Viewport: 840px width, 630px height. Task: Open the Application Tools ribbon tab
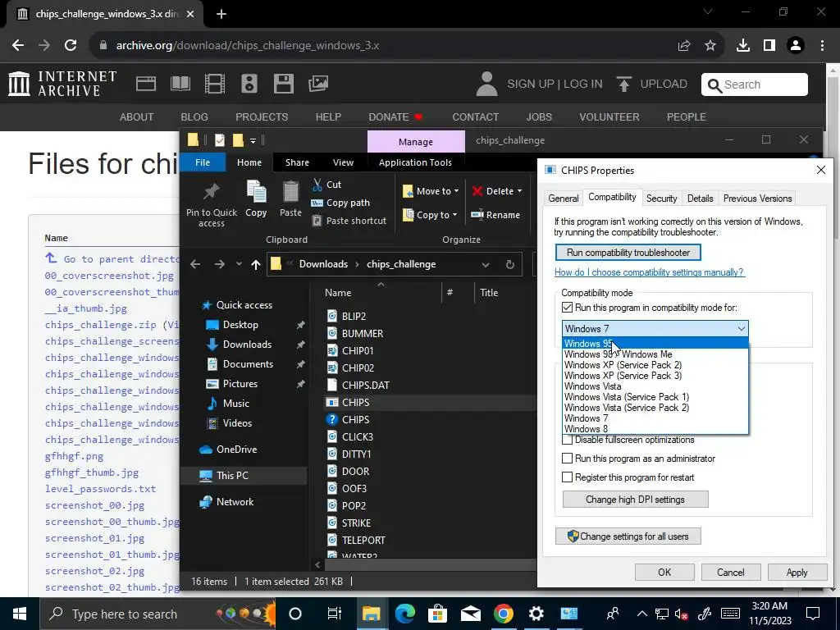click(x=415, y=162)
